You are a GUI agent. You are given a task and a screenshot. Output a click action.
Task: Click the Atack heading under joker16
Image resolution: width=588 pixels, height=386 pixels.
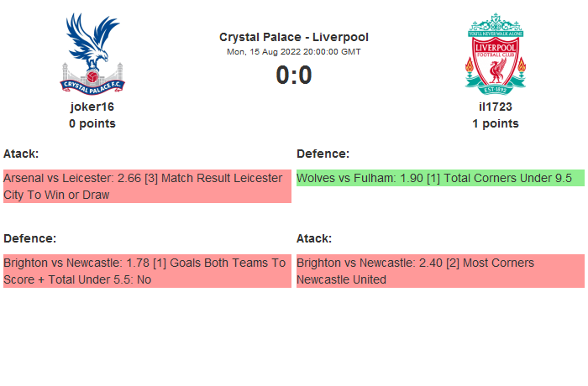(x=21, y=154)
